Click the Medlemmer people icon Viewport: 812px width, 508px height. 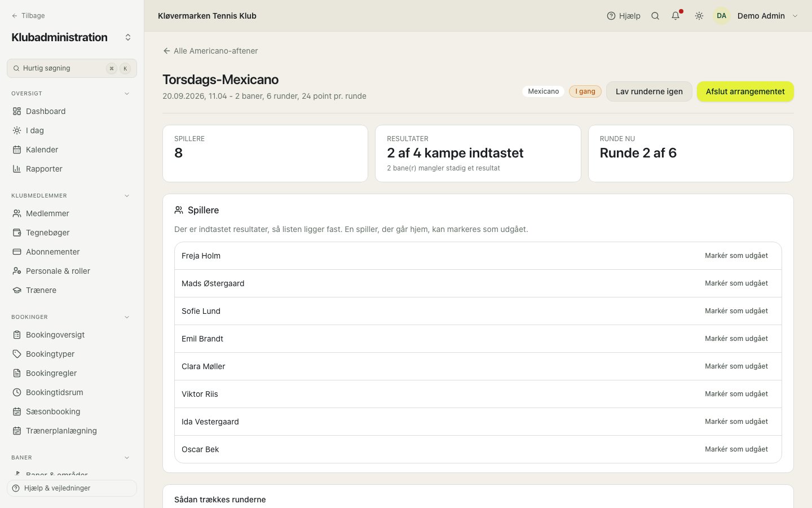click(17, 213)
